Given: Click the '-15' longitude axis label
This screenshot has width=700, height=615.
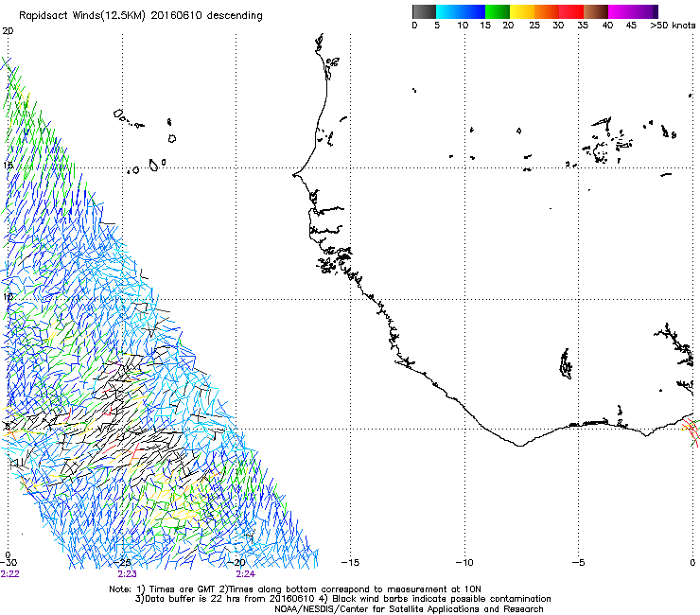Looking at the screenshot, I should (x=350, y=563).
